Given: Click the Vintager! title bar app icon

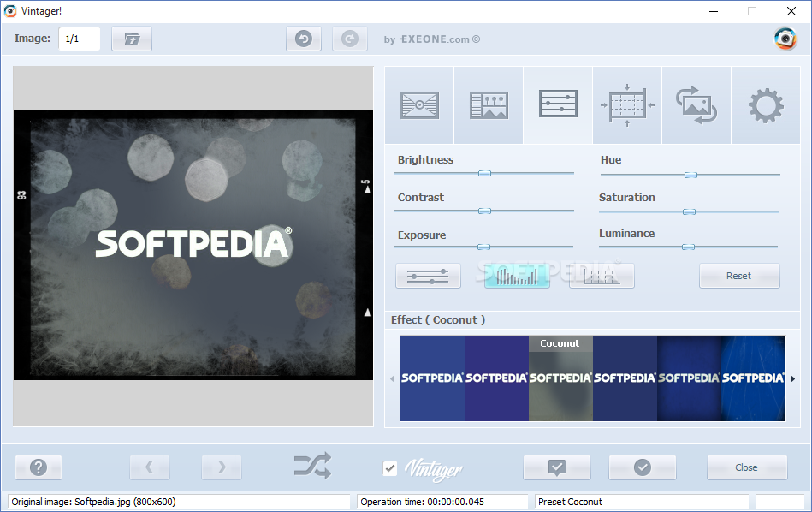Looking at the screenshot, I should (x=10, y=11).
